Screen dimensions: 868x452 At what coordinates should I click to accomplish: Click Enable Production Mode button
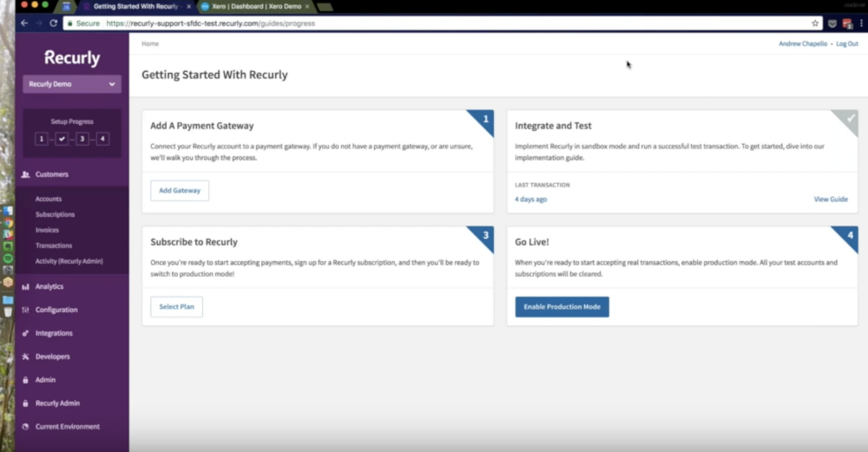(x=562, y=306)
